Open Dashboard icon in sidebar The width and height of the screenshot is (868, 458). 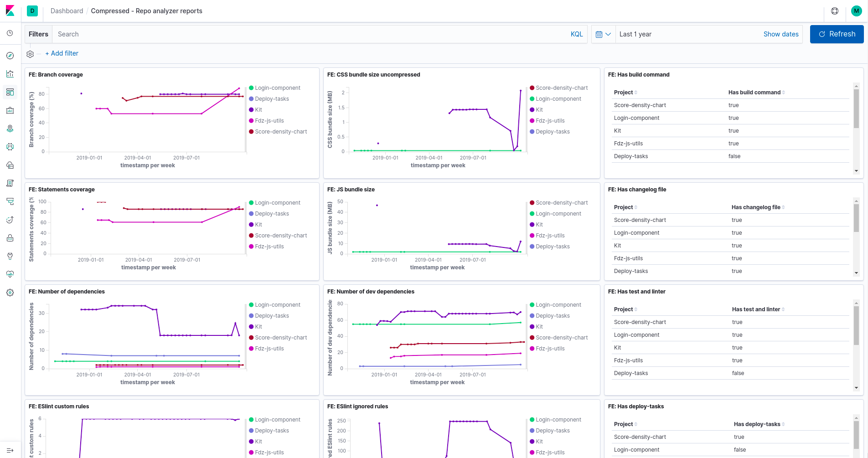click(10, 92)
